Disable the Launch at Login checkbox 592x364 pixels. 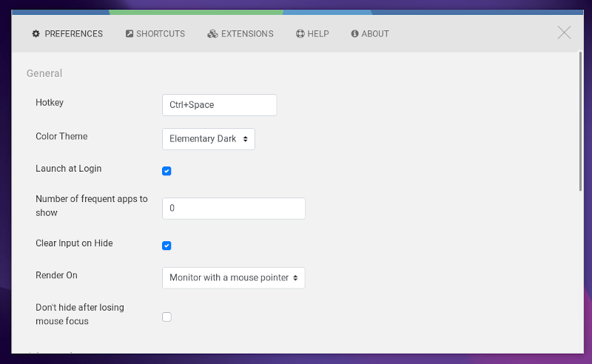[166, 171]
